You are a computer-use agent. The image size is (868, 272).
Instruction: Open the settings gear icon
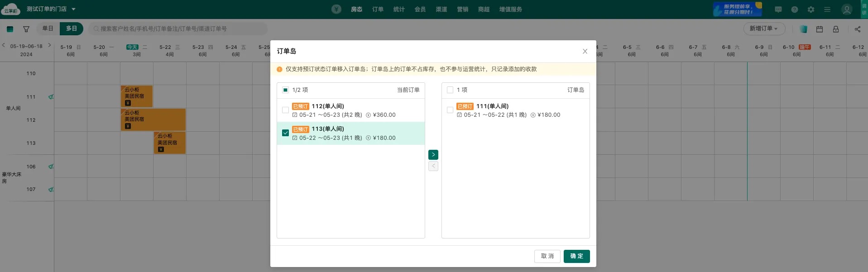pos(811,10)
